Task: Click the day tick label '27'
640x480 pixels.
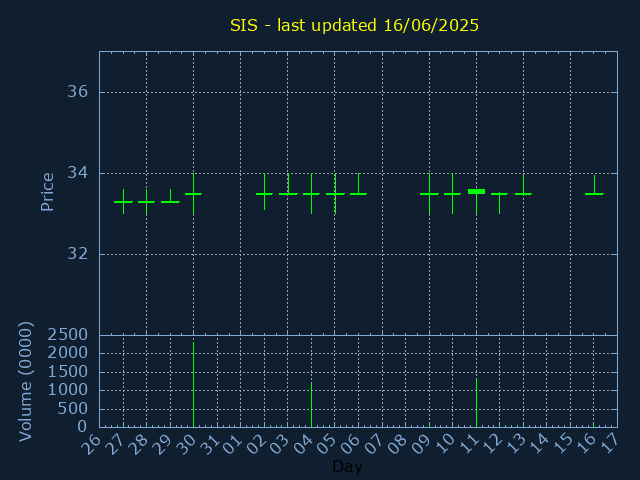Action: click(x=115, y=444)
